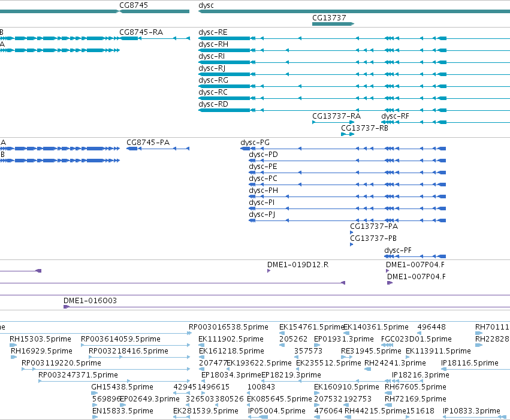
Task: Select the RP003247371.5prime EST label
Action: (78, 375)
